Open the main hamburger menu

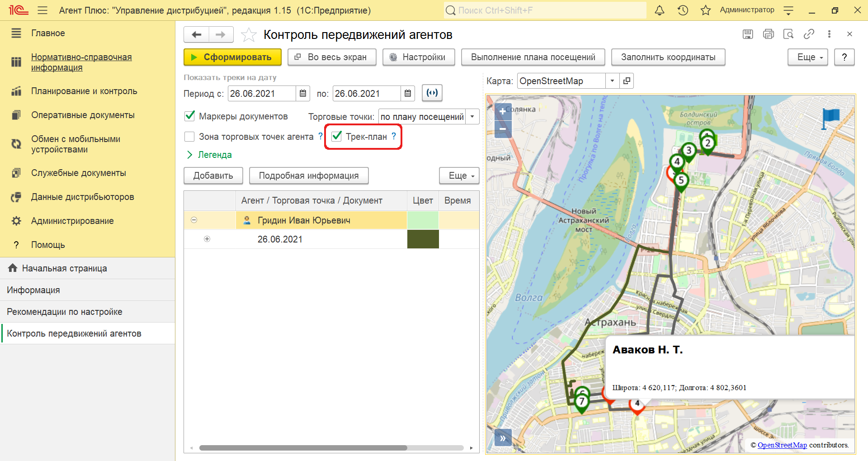coord(42,10)
